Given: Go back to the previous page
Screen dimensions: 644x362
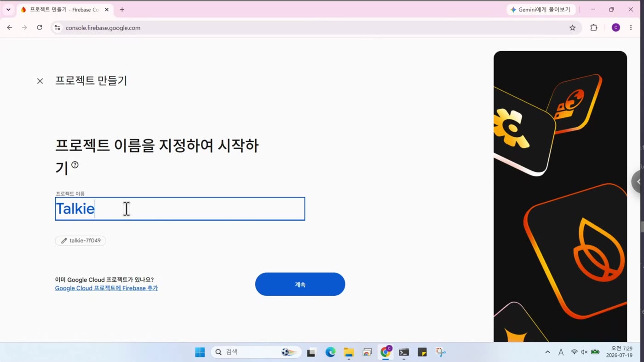Looking at the screenshot, I should pos(10,28).
